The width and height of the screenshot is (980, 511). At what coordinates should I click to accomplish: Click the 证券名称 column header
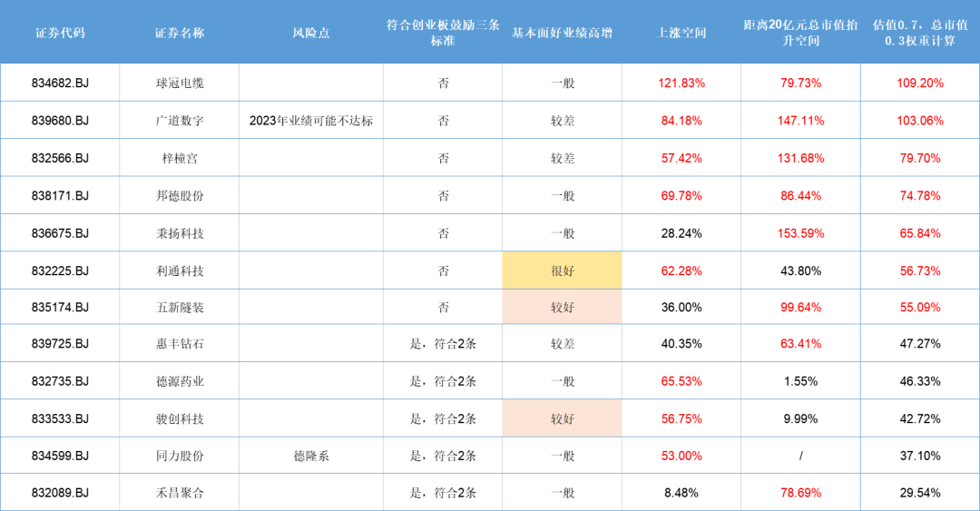(179, 33)
